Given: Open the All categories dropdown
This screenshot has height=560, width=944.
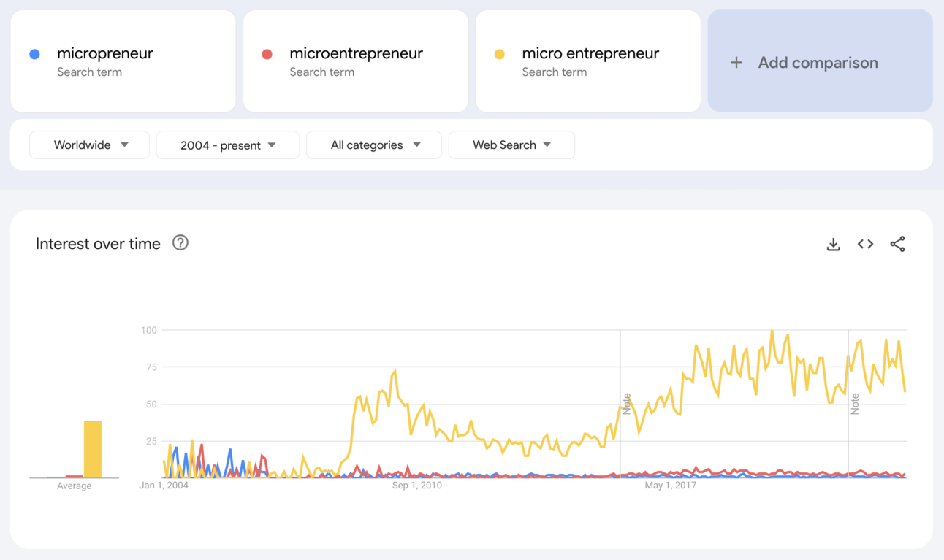Looking at the screenshot, I should pos(374,145).
